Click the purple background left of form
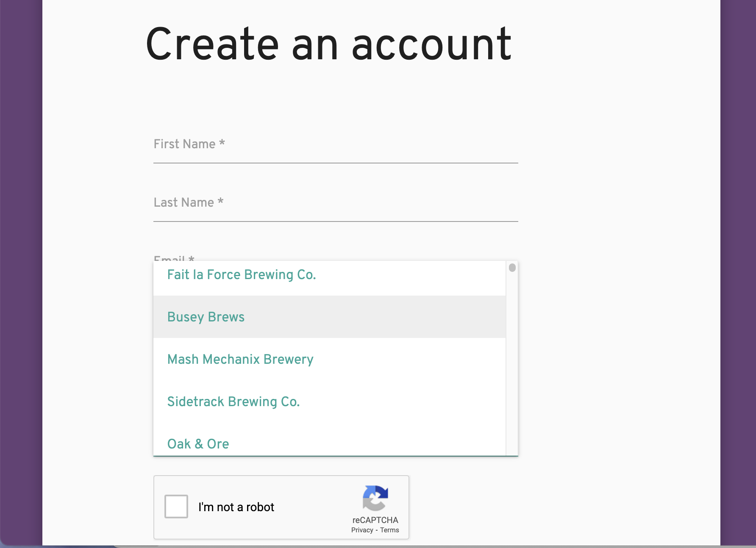The width and height of the screenshot is (756, 548). [x=21, y=271]
